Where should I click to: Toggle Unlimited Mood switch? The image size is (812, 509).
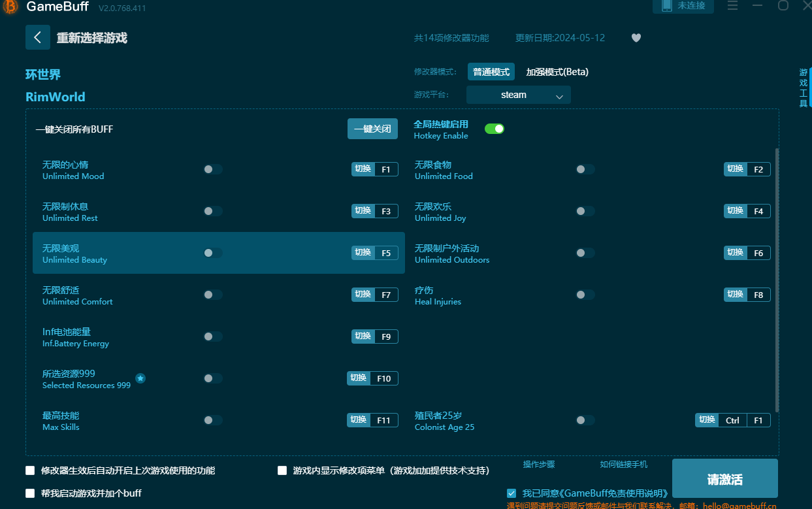point(213,169)
